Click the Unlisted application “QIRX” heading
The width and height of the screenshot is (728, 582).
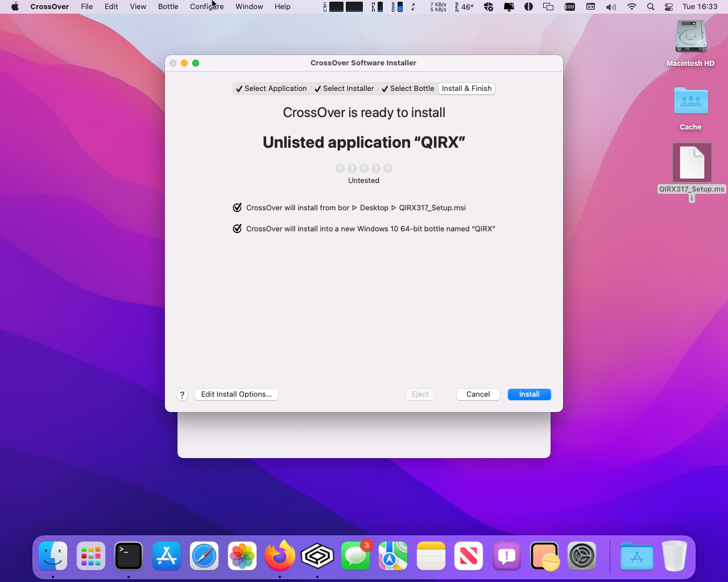(364, 142)
